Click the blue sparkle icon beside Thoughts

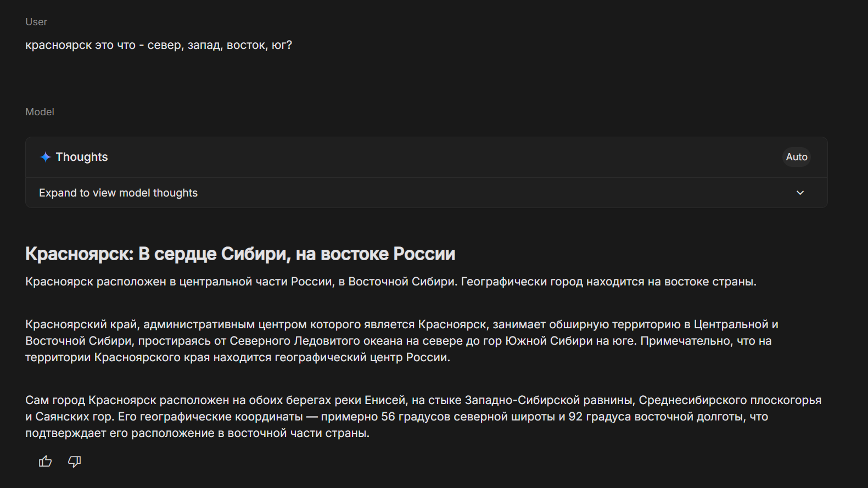(46, 157)
